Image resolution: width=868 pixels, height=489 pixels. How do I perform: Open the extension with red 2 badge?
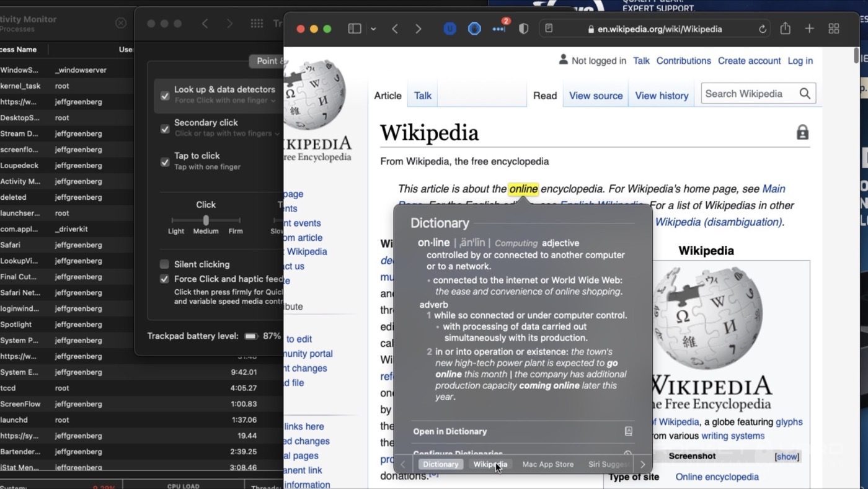pos(499,29)
